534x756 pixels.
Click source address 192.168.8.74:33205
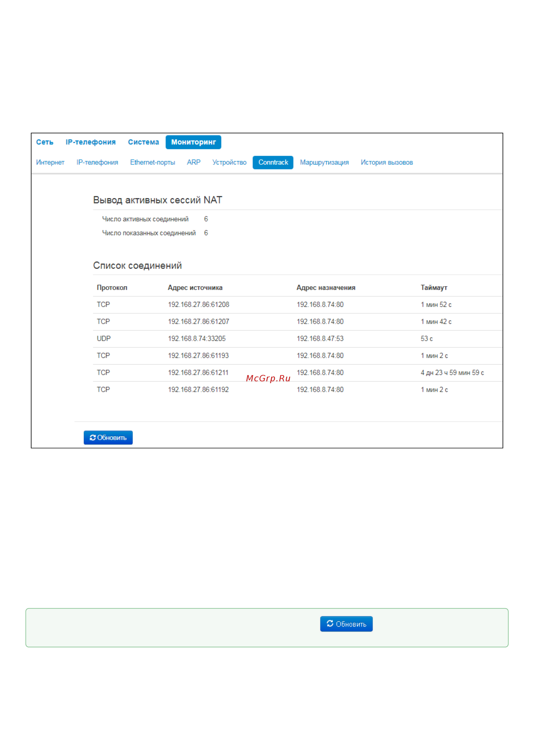tap(197, 338)
